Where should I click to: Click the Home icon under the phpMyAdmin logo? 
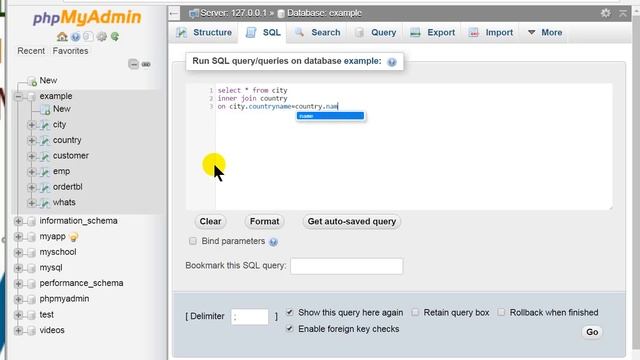click(x=62, y=37)
